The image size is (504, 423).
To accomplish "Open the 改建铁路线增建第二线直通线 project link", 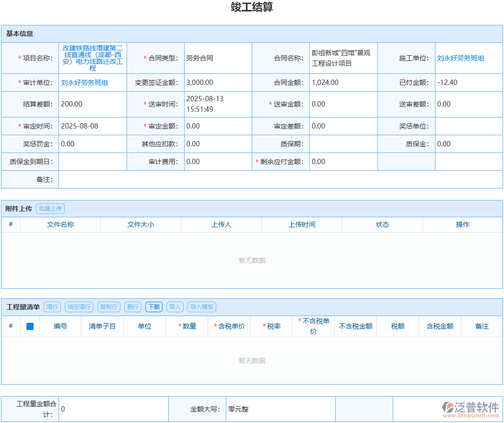I will (x=93, y=58).
